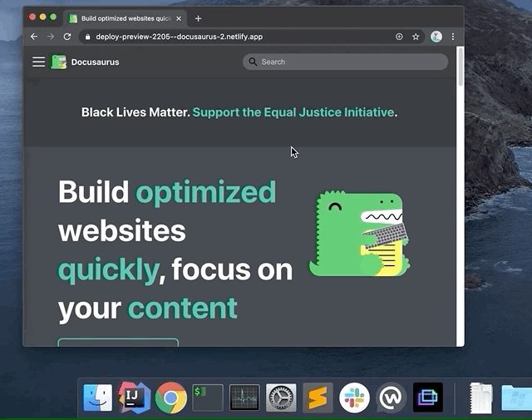Click the Docusaurus logo icon
This screenshot has height=420, width=532.
[58, 62]
